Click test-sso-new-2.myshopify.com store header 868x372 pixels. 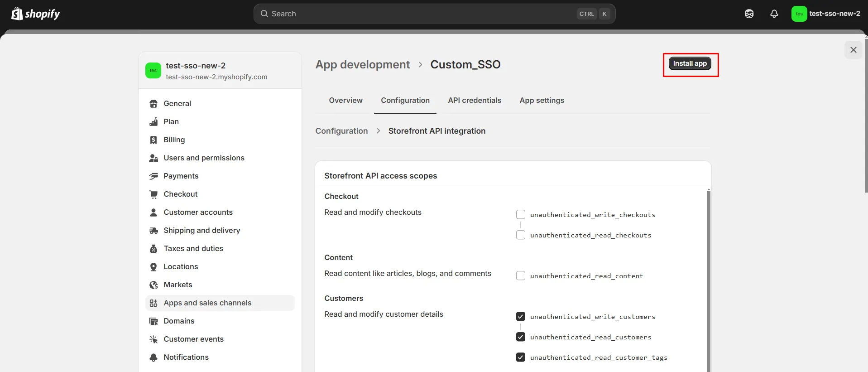(x=220, y=71)
